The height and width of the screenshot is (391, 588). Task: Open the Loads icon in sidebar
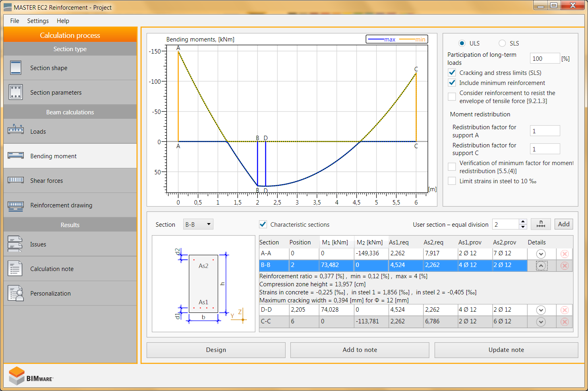16,130
